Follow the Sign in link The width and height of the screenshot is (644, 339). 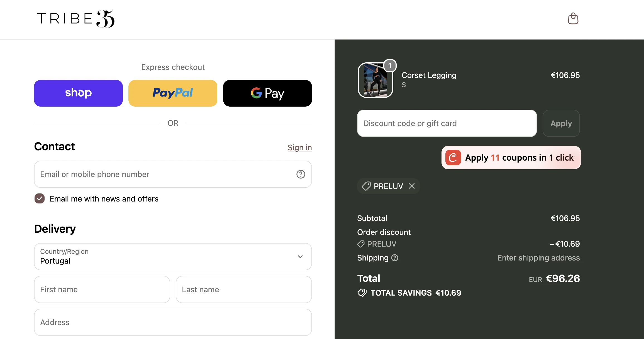pyautogui.click(x=300, y=148)
